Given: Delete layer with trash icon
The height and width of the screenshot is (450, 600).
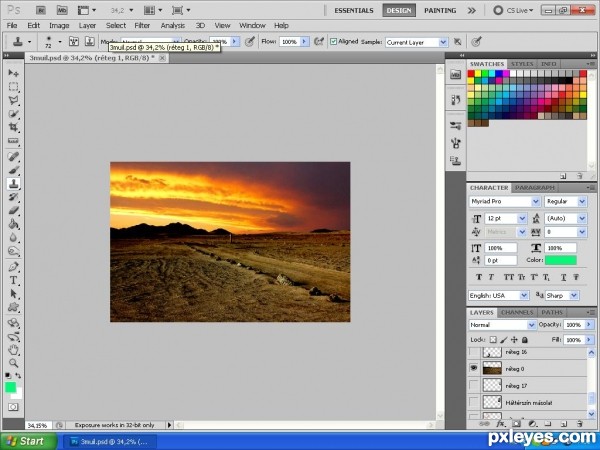Looking at the screenshot, I should click(579, 424).
